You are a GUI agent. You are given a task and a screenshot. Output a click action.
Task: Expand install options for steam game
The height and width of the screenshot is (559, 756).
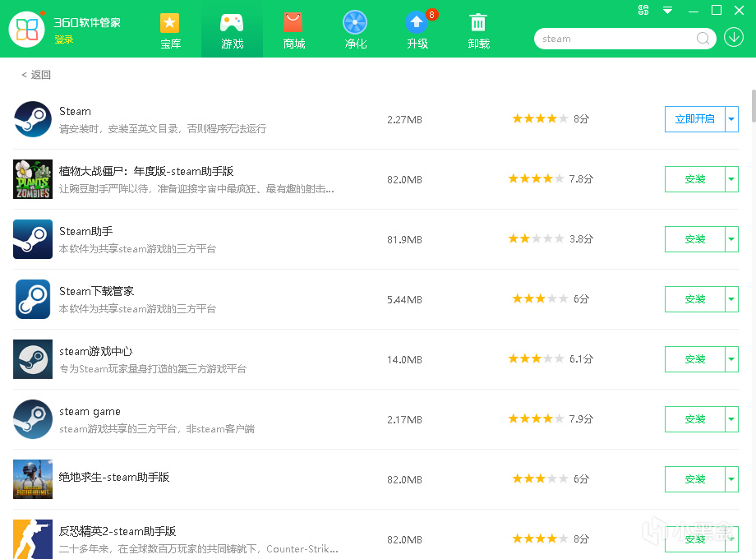tap(731, 419)
